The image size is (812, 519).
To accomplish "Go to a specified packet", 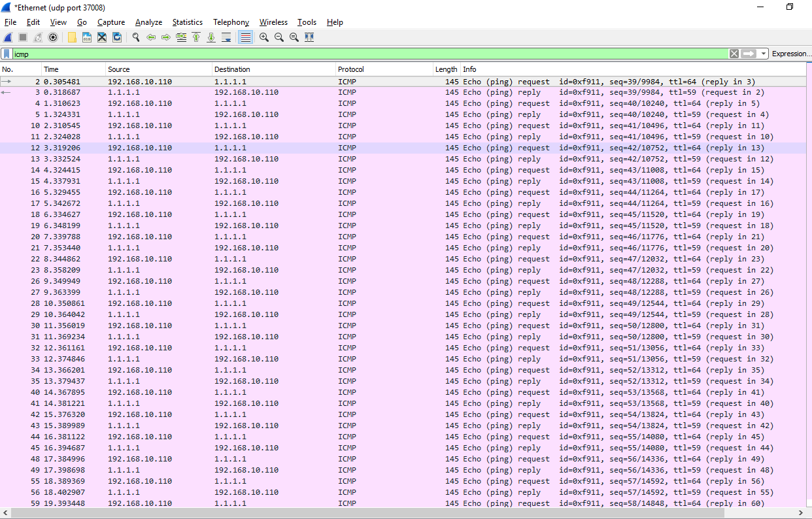I will pyautogui.click(x=181, y=37).
